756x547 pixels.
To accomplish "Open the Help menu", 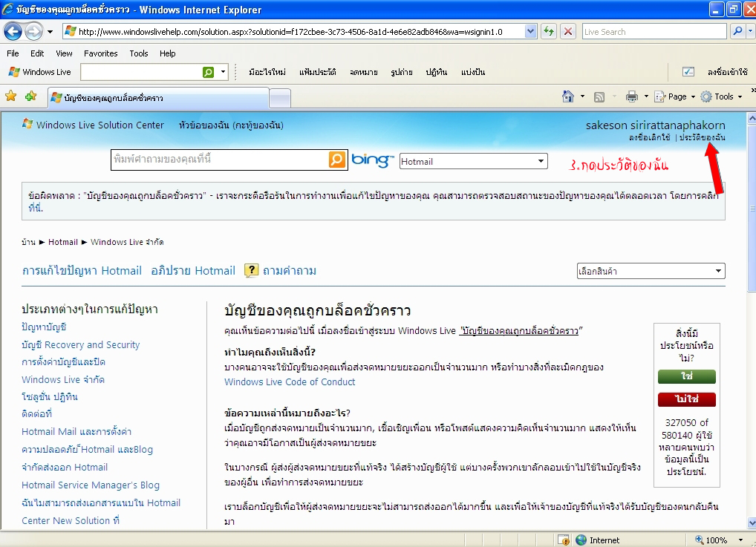I will (168, 53).
